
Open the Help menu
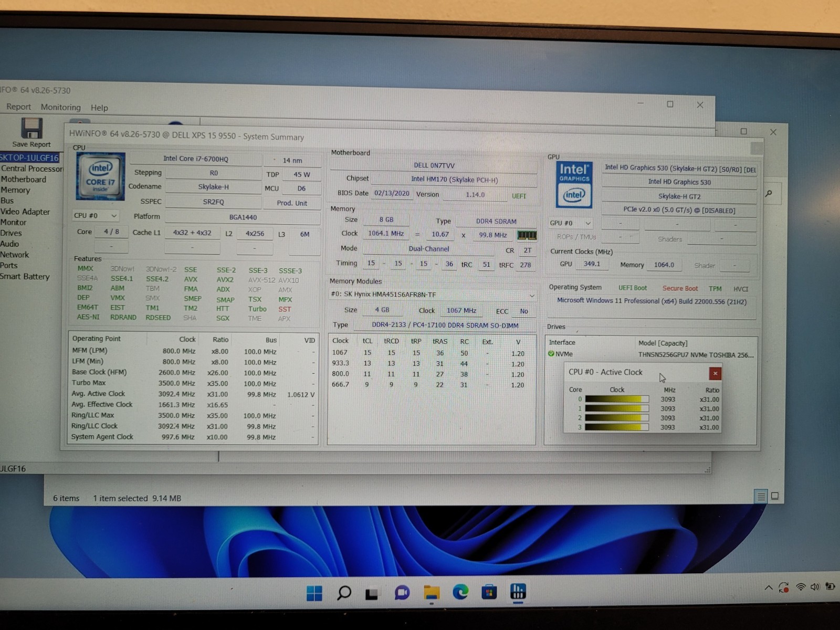(99, 108)
